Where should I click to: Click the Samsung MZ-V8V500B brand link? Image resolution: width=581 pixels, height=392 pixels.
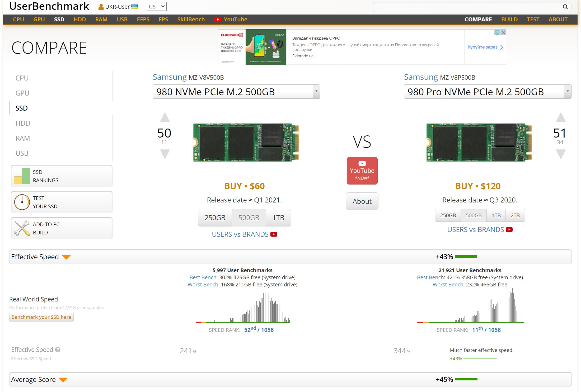[x=170, y=77]
